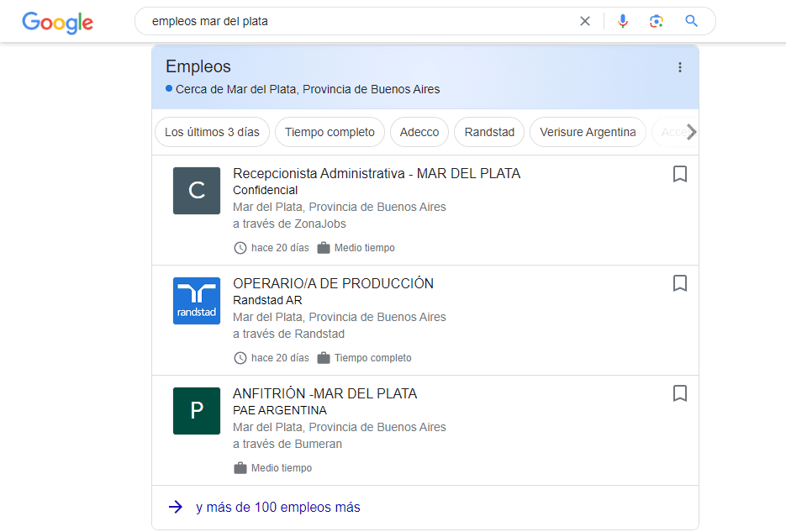Click 'a través de Bumeran' source text
786x532 pixels.
click(x=287, y=445)
